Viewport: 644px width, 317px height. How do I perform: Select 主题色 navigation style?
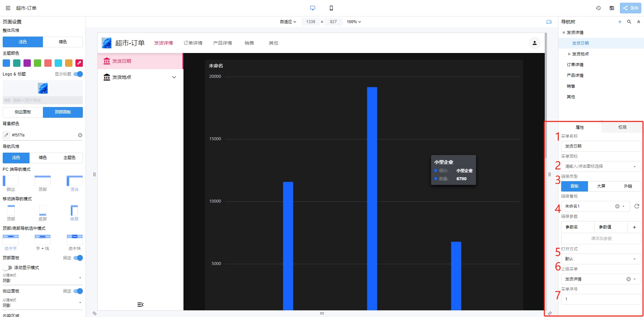pyautogui.click(x=69, y=158)
